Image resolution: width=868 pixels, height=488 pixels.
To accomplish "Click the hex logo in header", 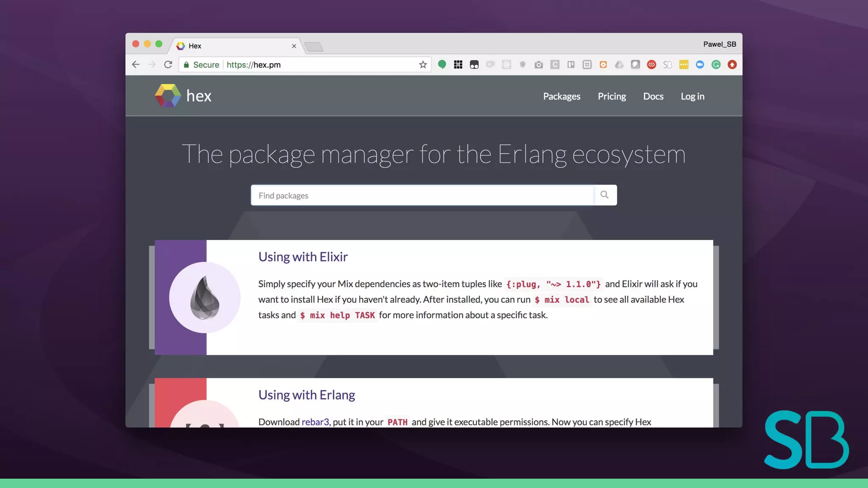I will (x=183, y=96).
